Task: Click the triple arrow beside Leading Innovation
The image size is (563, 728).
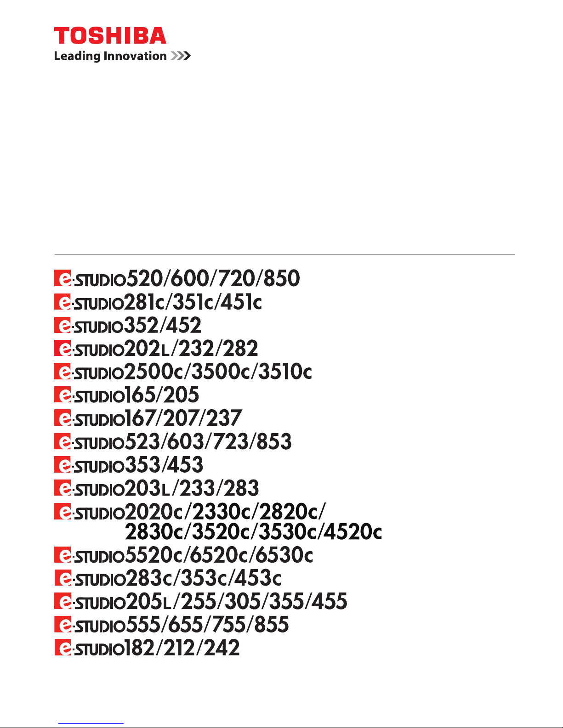Action: (181, 56)
